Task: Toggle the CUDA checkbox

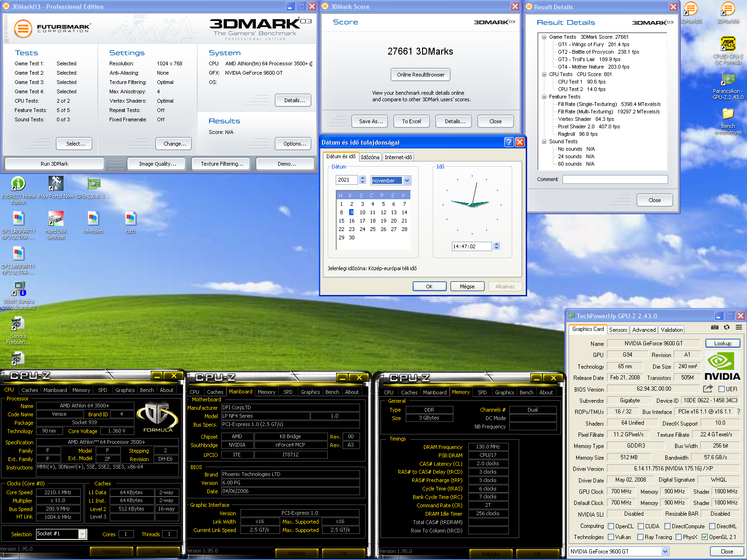Action: coord(641,526)
